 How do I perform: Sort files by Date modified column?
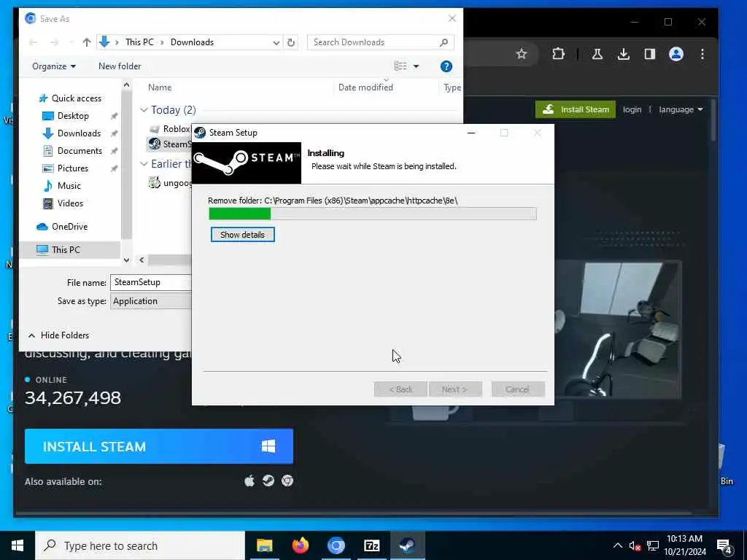click(365, 87)
